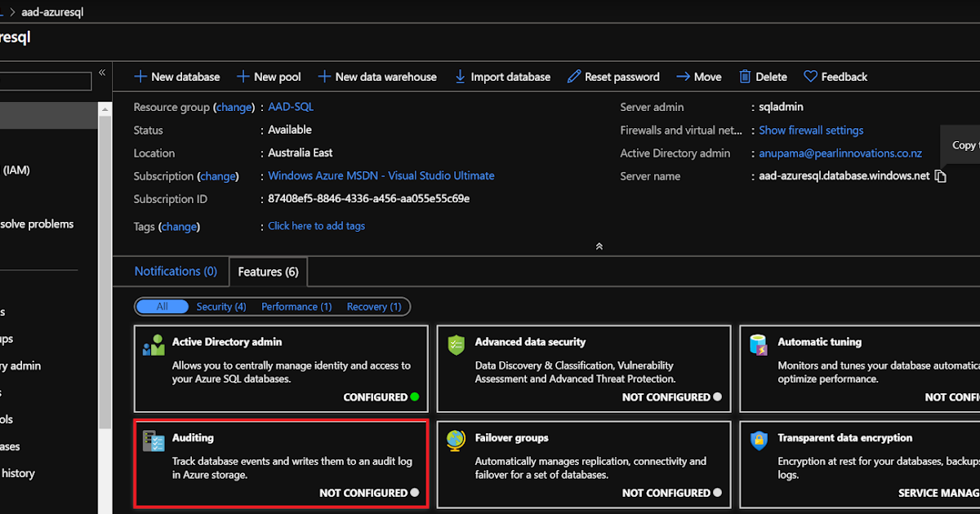This screenshot has height=514, width=980.
Task: Click the 'Click here to add tags' link
Action: [x=316, y=226]
